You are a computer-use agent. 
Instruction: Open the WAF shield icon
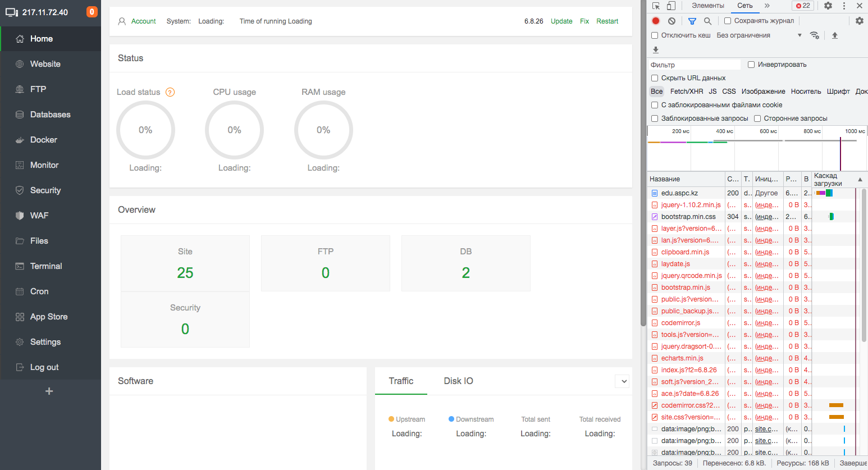[20, 216]
